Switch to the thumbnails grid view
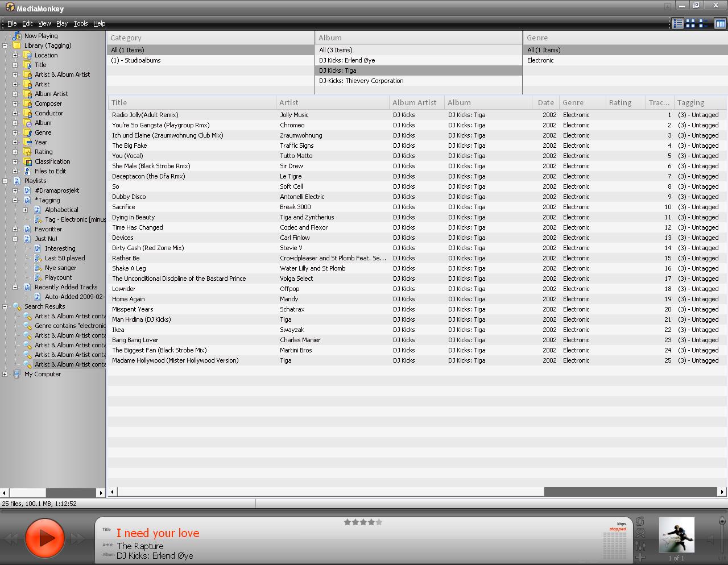Viewport: 728px width, 565px height. tap(690, 23)
